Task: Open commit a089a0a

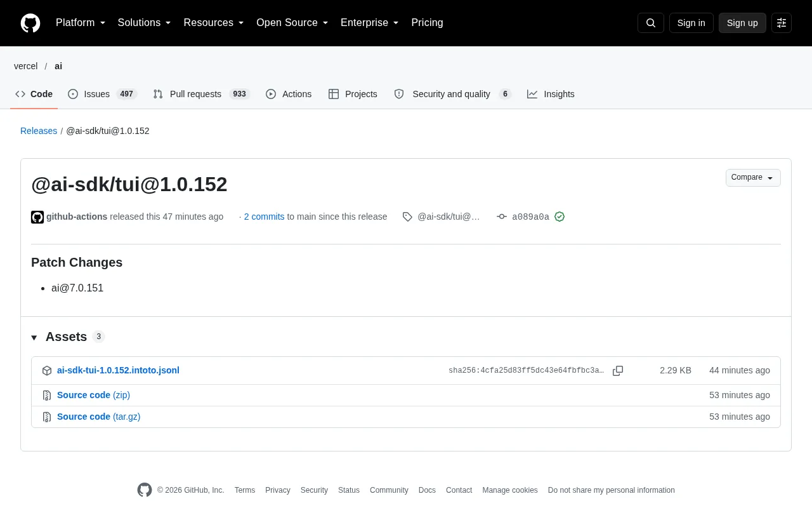Action: [531, 217]
